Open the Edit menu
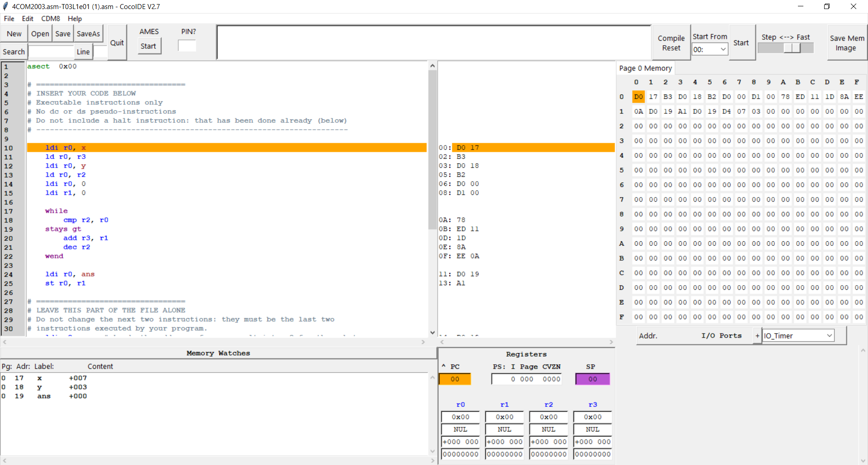868x465 pixels. click(x=28, y=19)
